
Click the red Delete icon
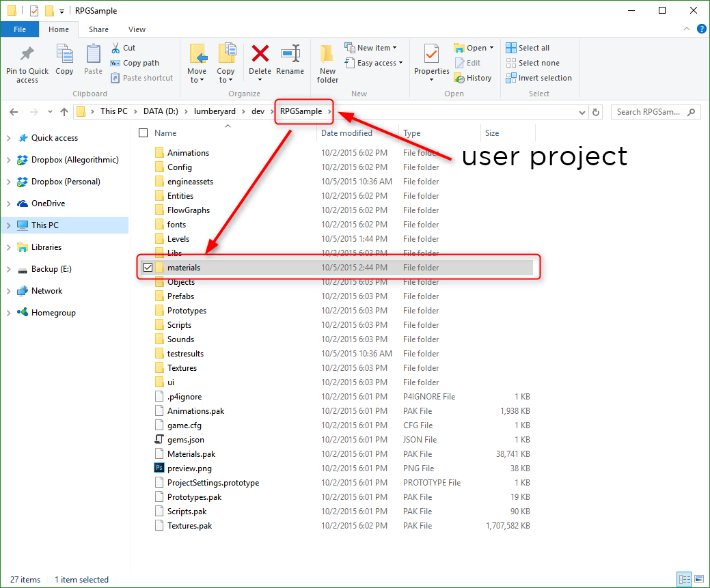tap(260, 53)
